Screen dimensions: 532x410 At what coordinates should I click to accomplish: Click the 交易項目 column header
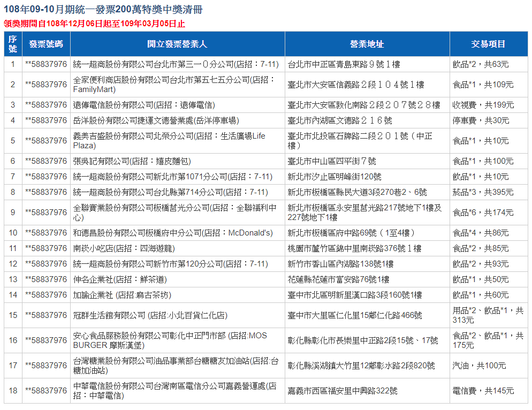489,44
